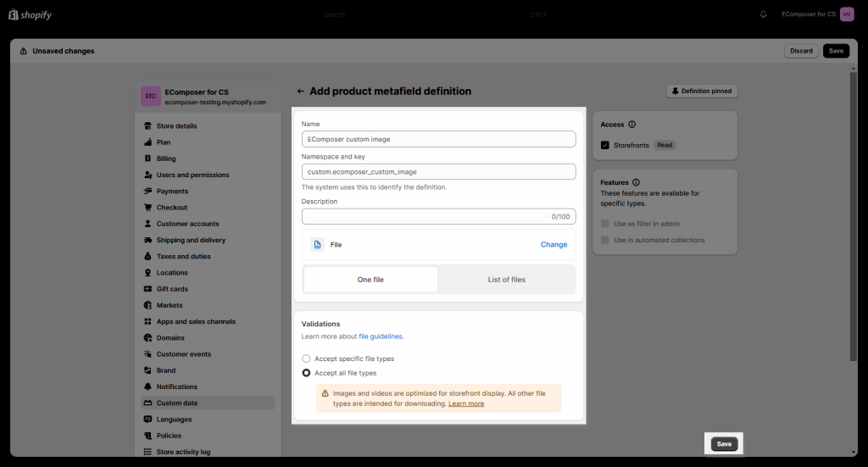The height and width of the screenshot is (467, 868).
Task: Open the file guidelines link
Action: click(381, 336)
